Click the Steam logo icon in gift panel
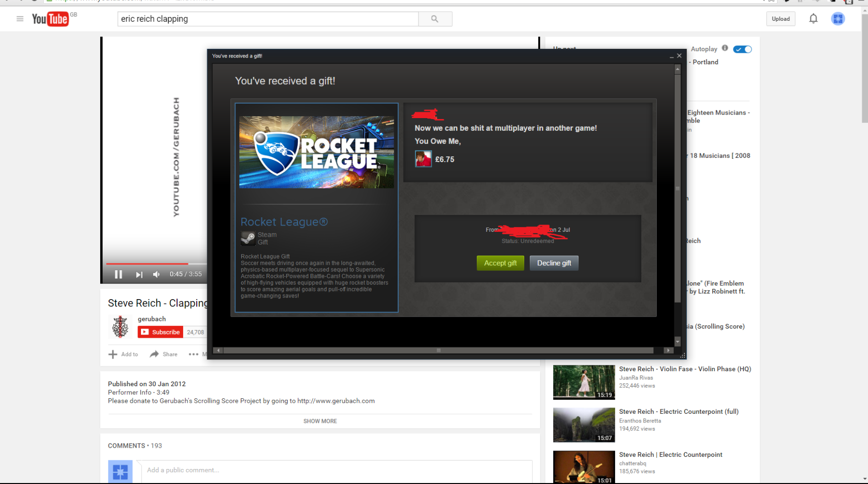 [x=248, y=238]
